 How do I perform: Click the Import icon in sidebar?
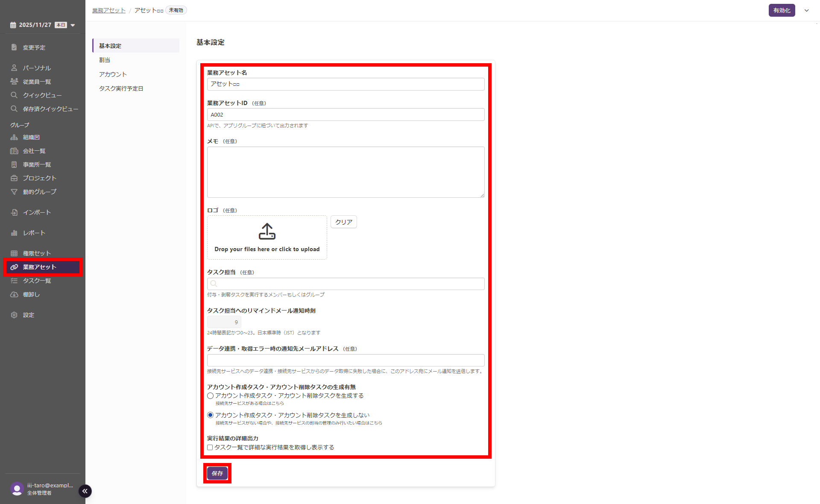tap(14, 212)
